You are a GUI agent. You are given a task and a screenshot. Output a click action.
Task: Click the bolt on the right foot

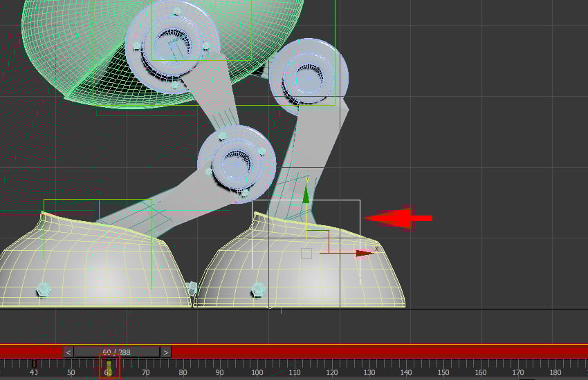click(258, 289)
